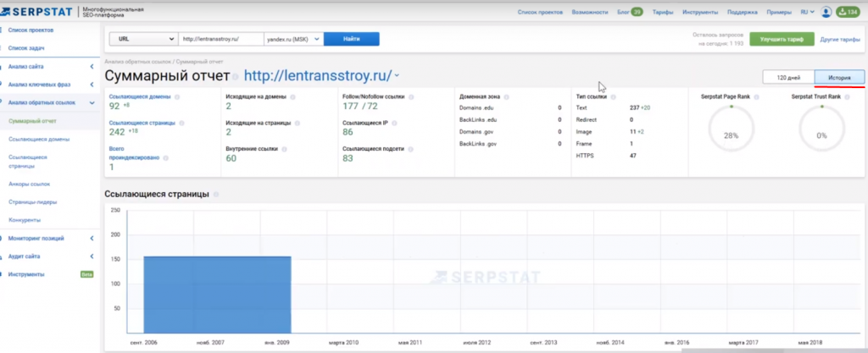
Task: Expand the Анализ ключевых фраз sidebar section
Action: (x=92, y=85)
